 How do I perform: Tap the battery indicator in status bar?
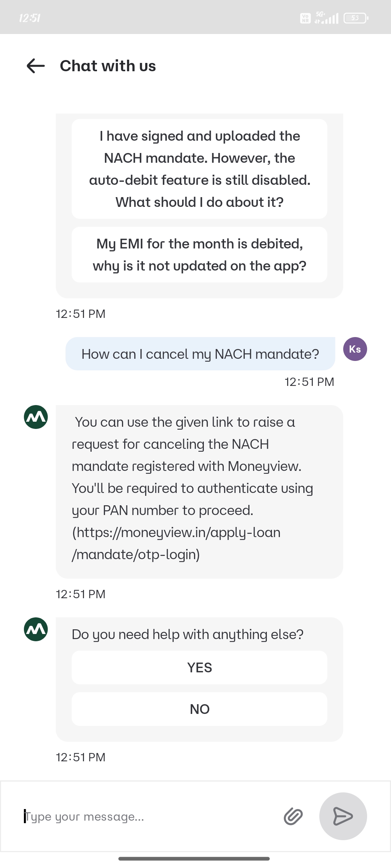pyautogui.click(x=356, y=18)
